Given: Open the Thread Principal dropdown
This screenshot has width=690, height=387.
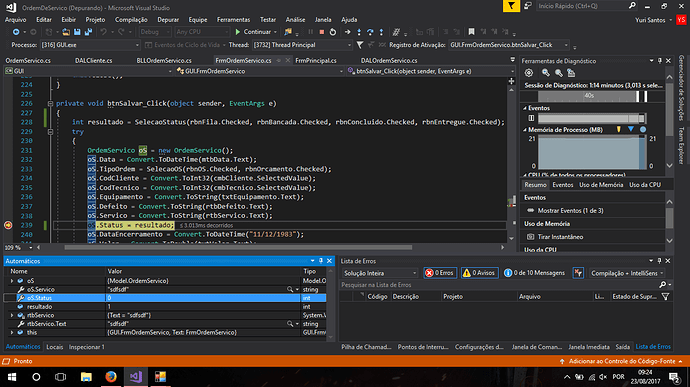Looking at the screenshot, I should pyautogui.click(x=302, y=45).
